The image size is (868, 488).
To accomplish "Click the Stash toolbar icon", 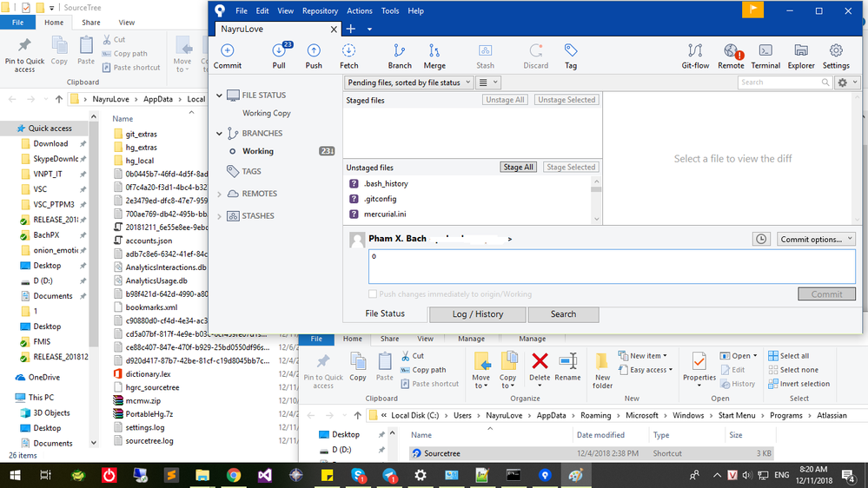I will 485,56.
